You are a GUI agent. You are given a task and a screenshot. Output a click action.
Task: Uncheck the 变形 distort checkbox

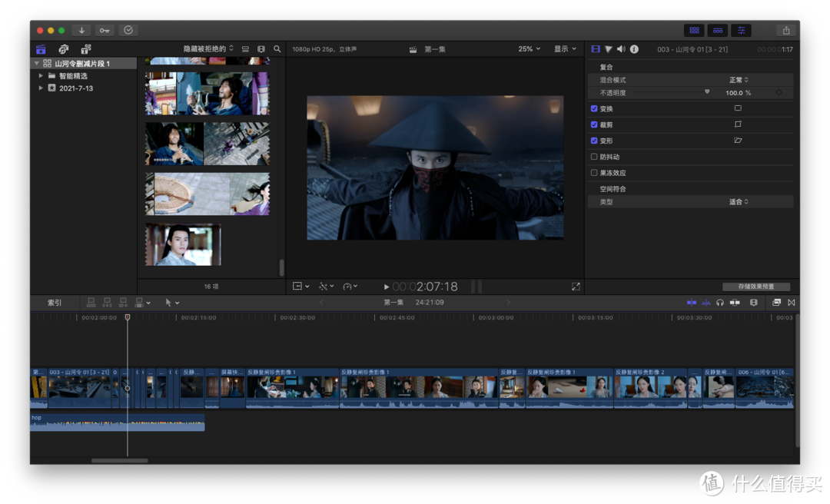point(594,141)
